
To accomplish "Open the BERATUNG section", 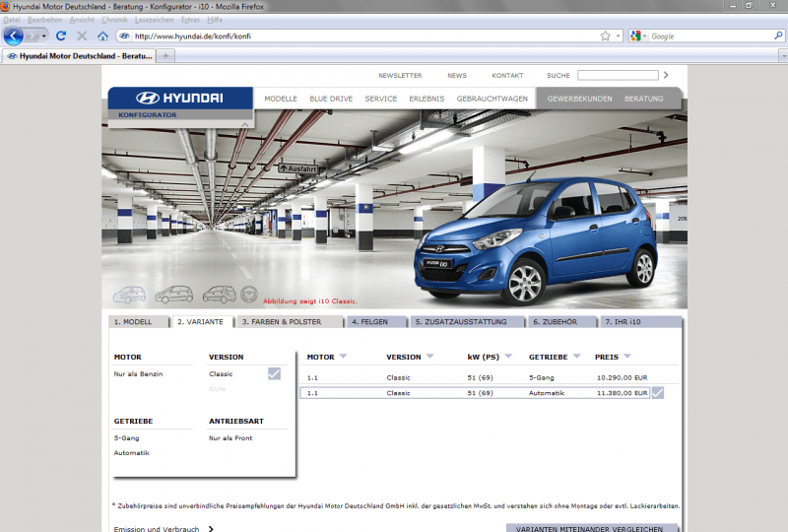I will click(x=644, y=99).
